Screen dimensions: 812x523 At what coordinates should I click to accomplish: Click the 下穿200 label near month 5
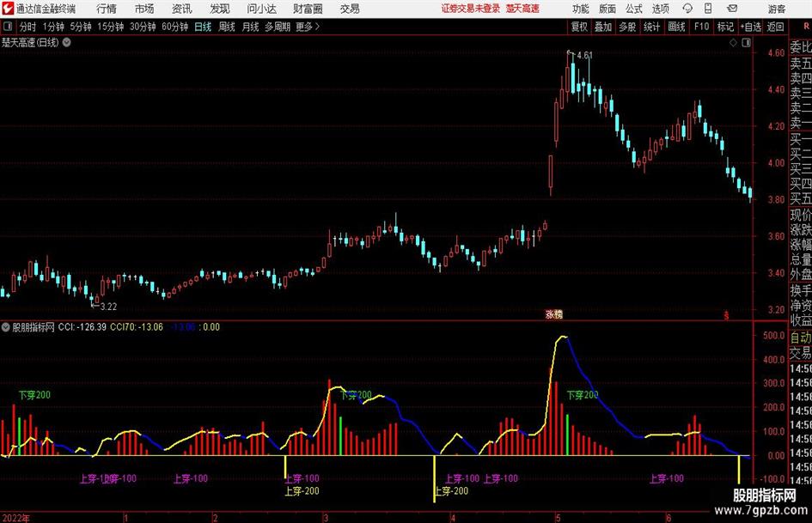[583, 395]
